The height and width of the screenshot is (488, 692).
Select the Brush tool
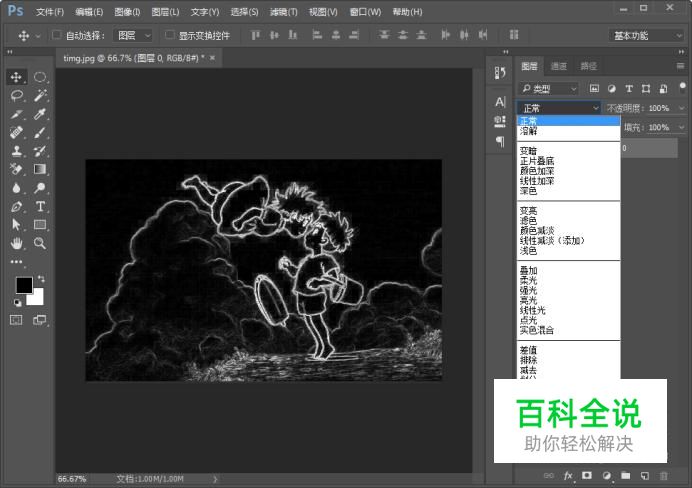click(40, 132)
